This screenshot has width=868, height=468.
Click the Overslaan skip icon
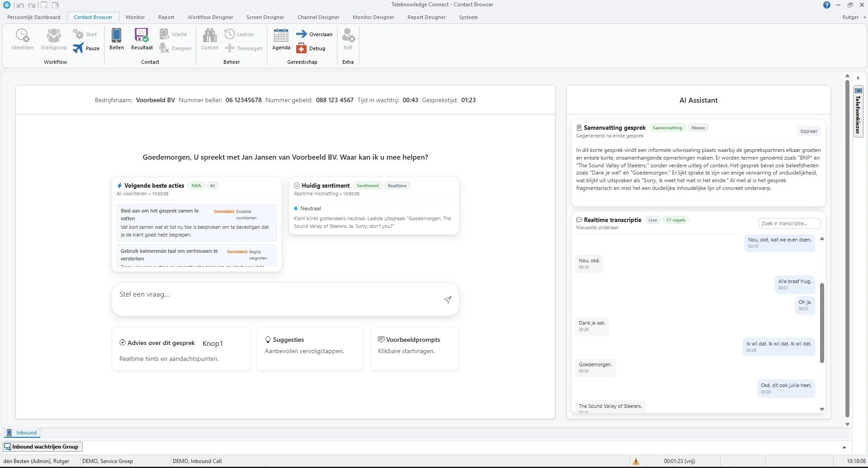click(x=302, y=34)
